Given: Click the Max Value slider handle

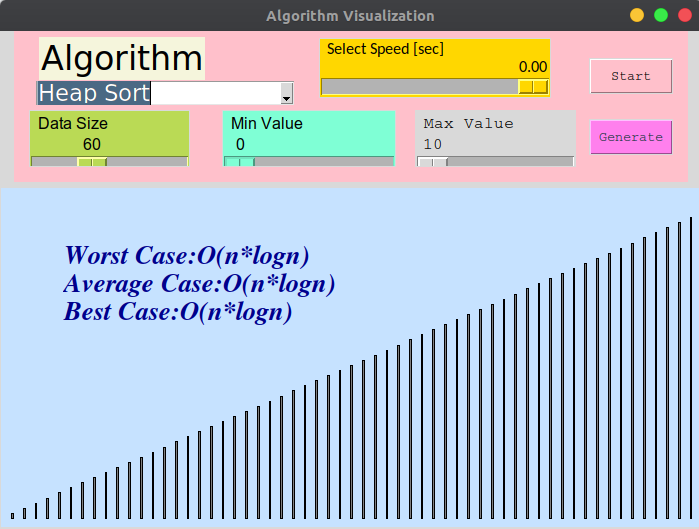Looking at the screenshot, I should (432, 162).
